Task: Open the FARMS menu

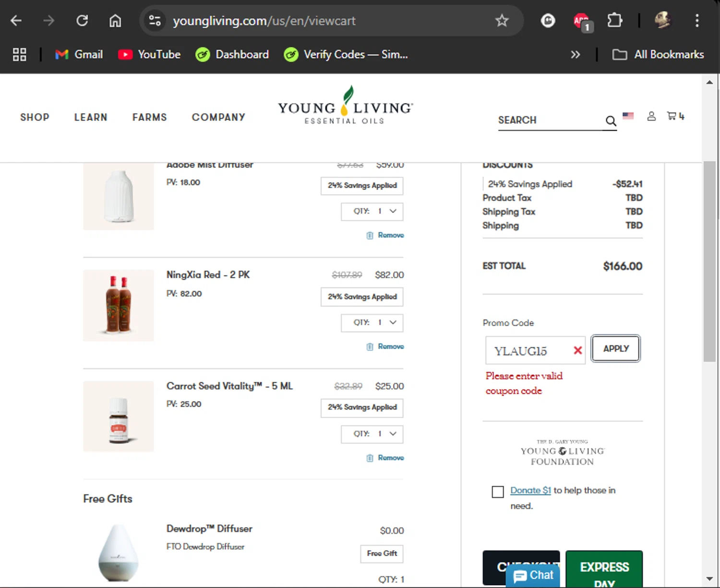Action: coord(150,118)
